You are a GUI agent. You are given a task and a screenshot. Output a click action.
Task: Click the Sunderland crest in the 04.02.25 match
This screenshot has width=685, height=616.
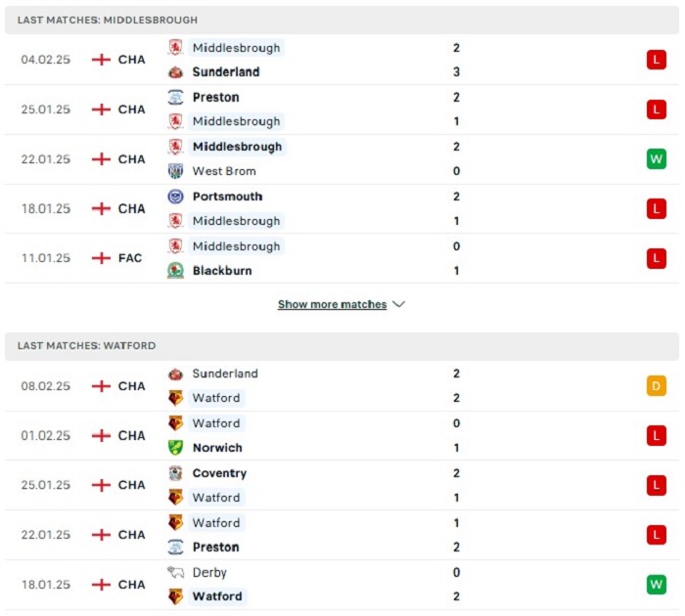[175, 72]
